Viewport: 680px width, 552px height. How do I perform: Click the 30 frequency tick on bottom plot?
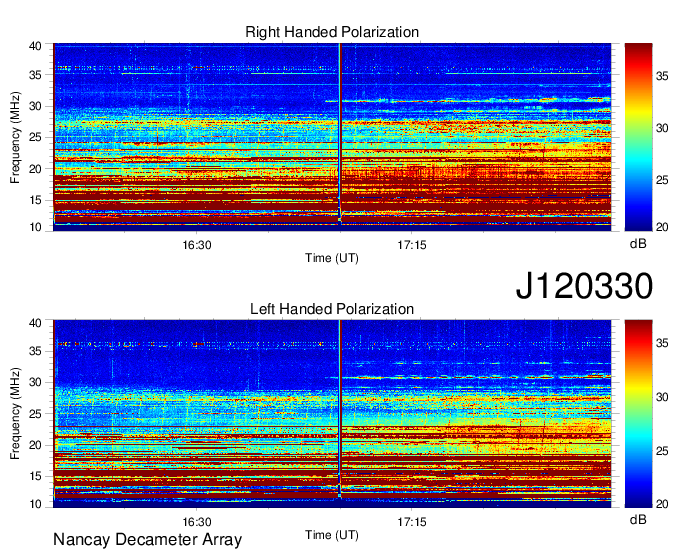(35, 382)
